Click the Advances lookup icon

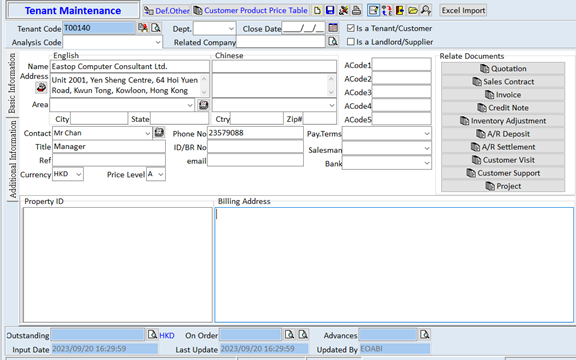424,335
